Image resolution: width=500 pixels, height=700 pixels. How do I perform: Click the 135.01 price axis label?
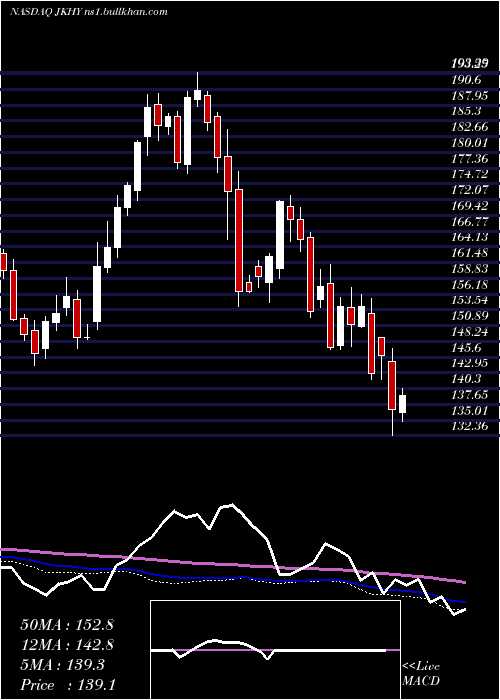click(x=469, y=410)
